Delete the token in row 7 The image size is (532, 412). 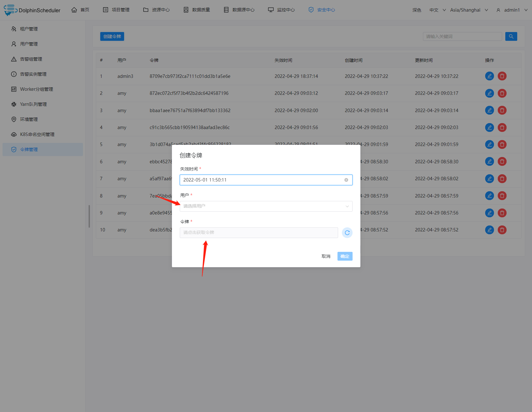click(x=502, y=179)
